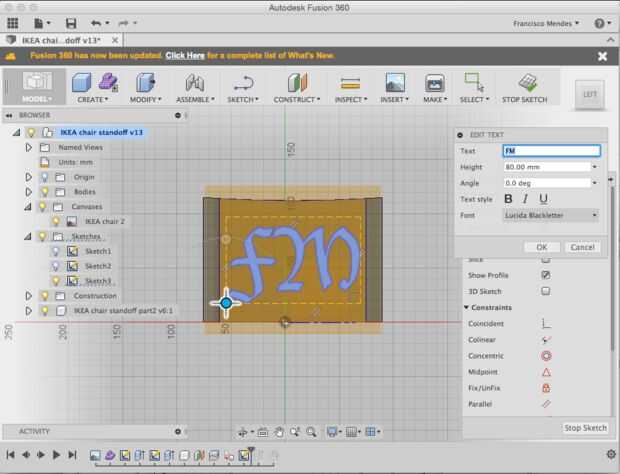Open the MODIFY menu

[x=146, y=100]
